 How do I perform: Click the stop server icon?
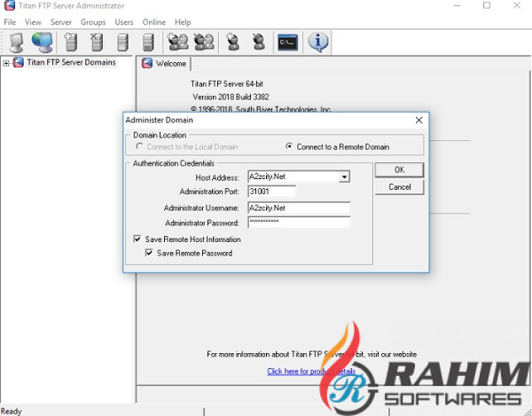pyautogui.click(x=148, y=43)
